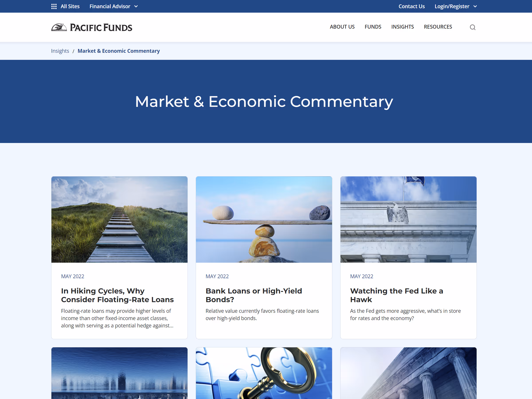Click MAY 2022 date on hiking cycles card
Viewport: 532px width, 399px height.
[x=73, y=276]
